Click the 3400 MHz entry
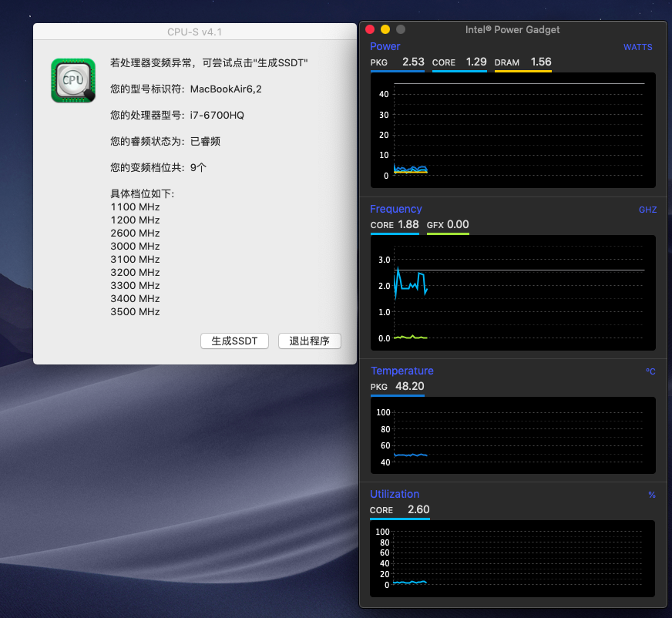This screenshot has height=618, width=672. [135, 299]
